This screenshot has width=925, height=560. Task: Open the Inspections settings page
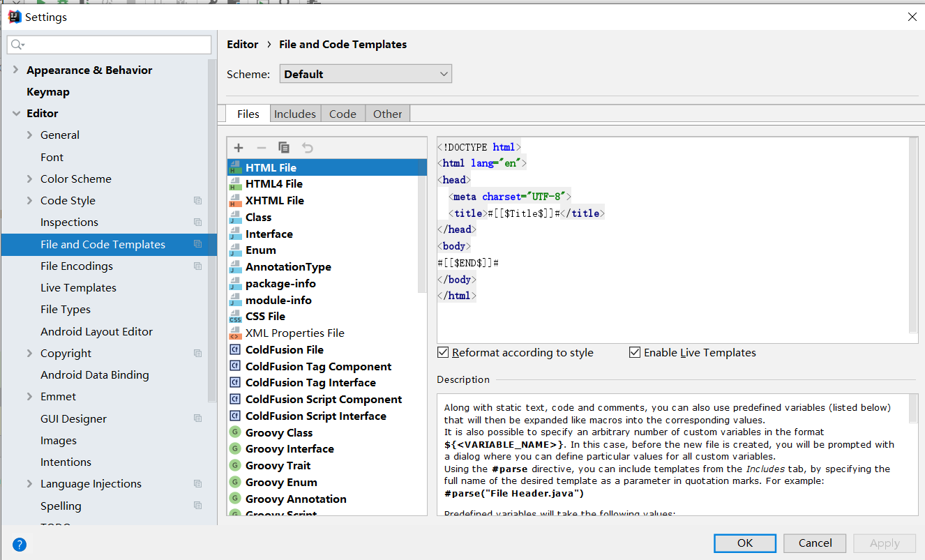click(69, 222)
